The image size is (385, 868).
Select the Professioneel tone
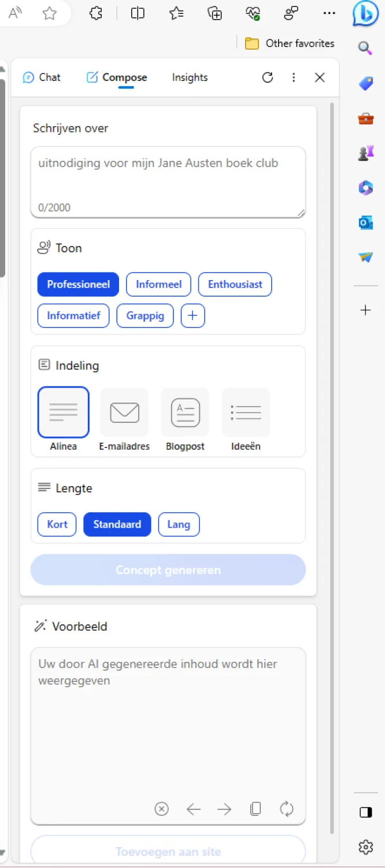click(x=78, y=284)
